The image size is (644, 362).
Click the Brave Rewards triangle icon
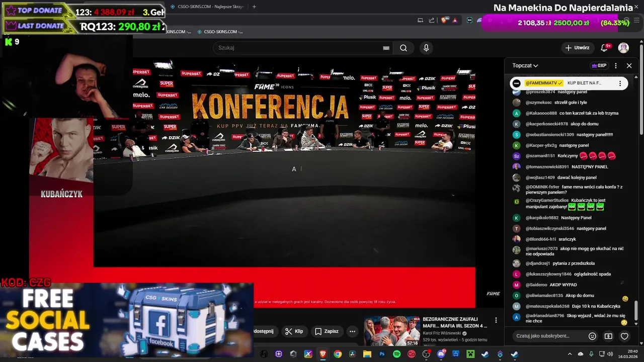(455, 20)
